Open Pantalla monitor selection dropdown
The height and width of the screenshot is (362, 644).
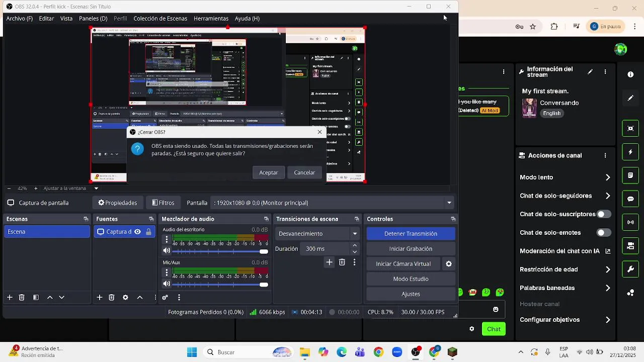(x=333, y=203)
